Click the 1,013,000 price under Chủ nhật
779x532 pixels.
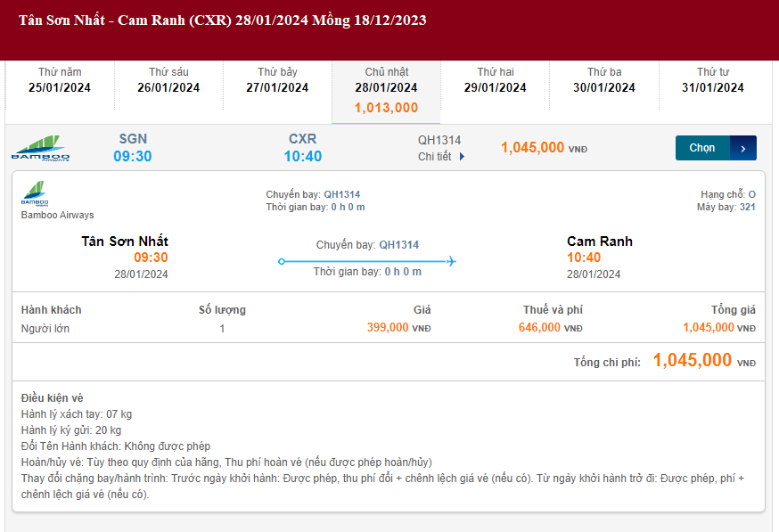386,108
